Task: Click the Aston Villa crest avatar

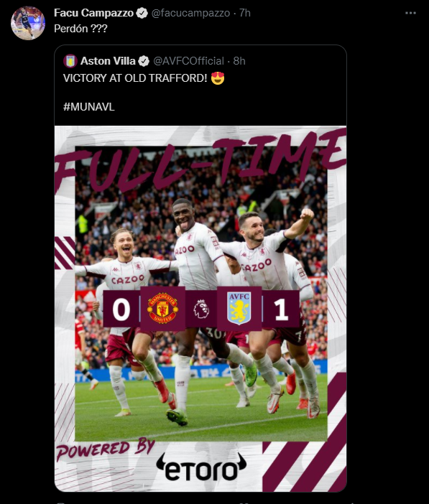Action: pyautogui.click(x=70, y=61)
